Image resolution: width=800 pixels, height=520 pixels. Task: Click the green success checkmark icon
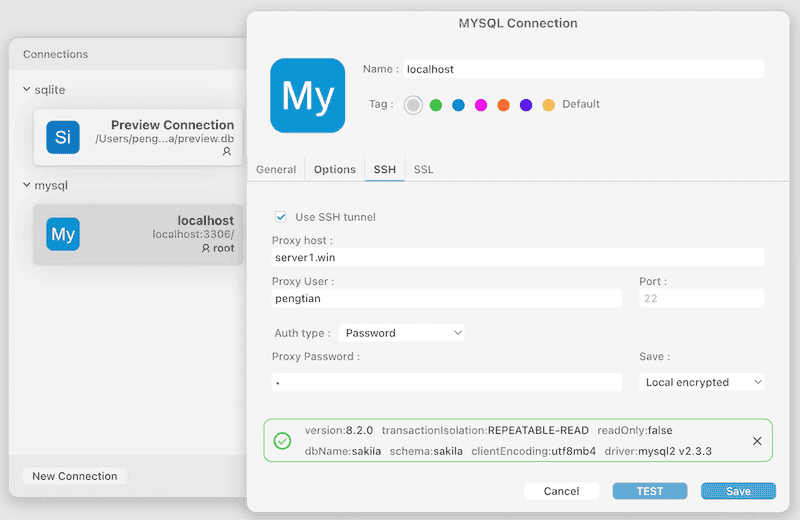[282, 440]
